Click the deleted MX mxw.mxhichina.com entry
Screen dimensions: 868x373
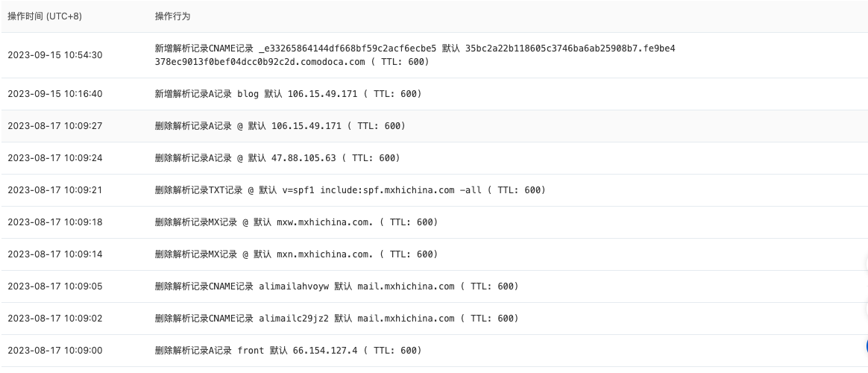[x=295, y=222]
